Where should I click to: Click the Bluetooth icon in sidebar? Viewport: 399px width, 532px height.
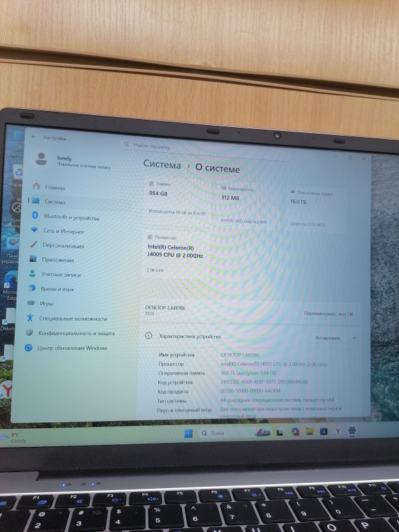pos(35,215)
